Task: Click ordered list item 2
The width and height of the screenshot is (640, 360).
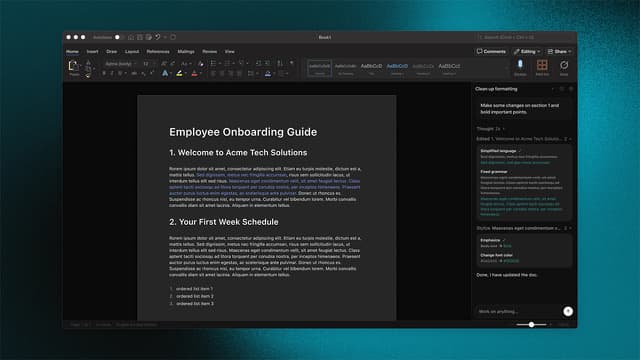Action: [195, 296]
